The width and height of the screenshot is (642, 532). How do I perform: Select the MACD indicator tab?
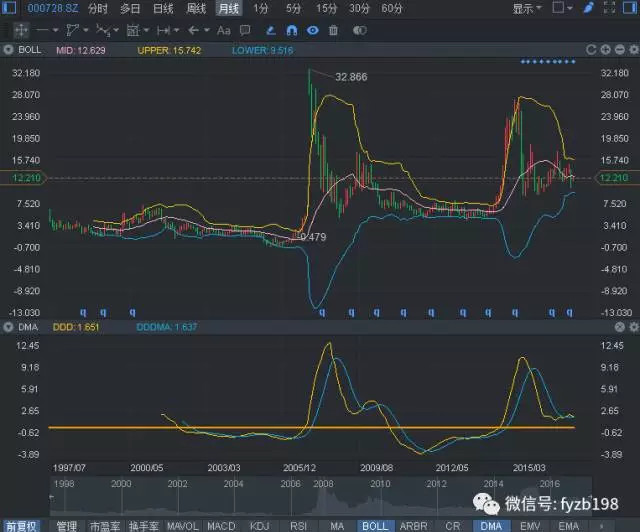[x=221, y=525]
